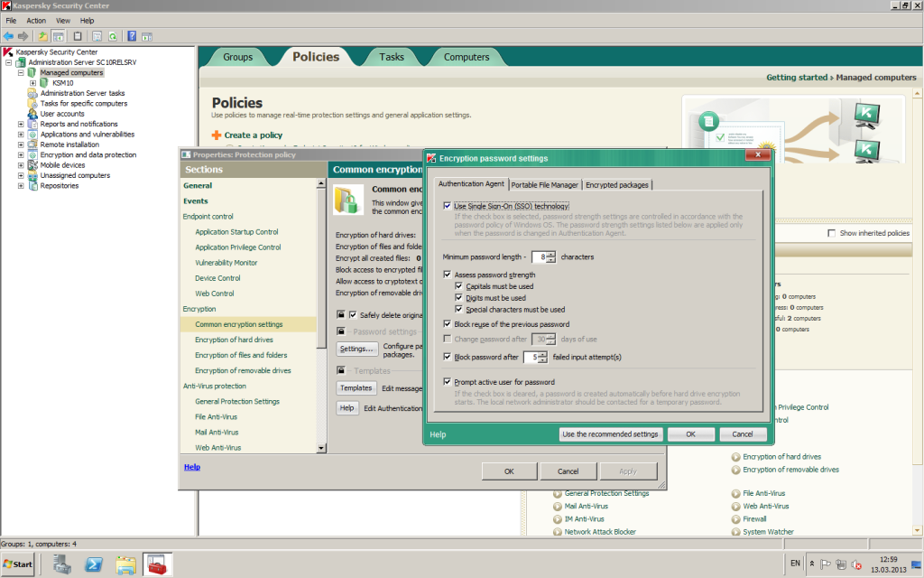The width and height of the screenshot is (924, 578).
Task: Uncheck Prompt active user for password
Action: (x=448, y=382)
